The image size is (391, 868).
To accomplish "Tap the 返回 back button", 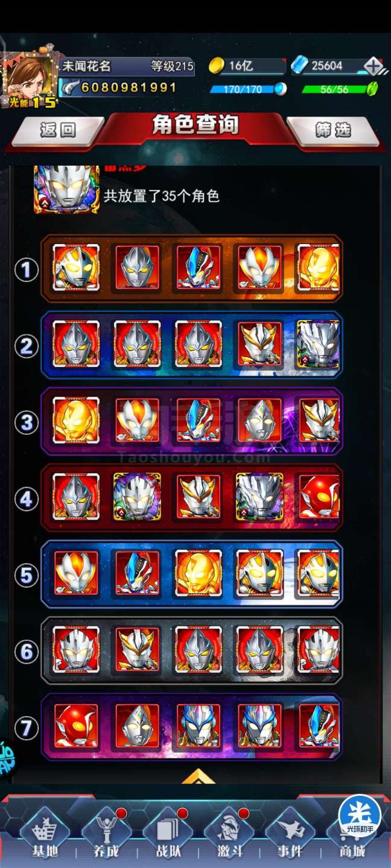I will coord(58,131).
